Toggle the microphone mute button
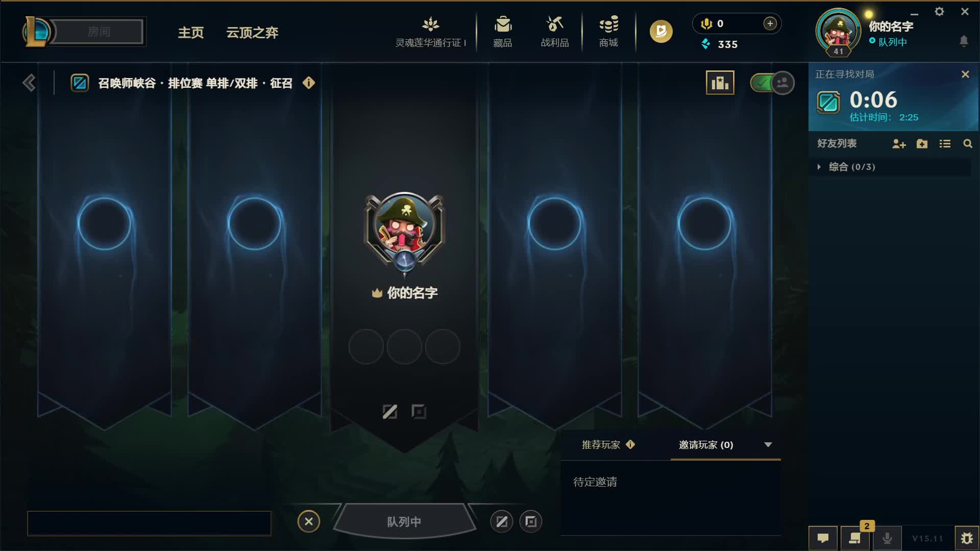The width and height of the screenshot is (980, 551). click(x=888, y=538)
